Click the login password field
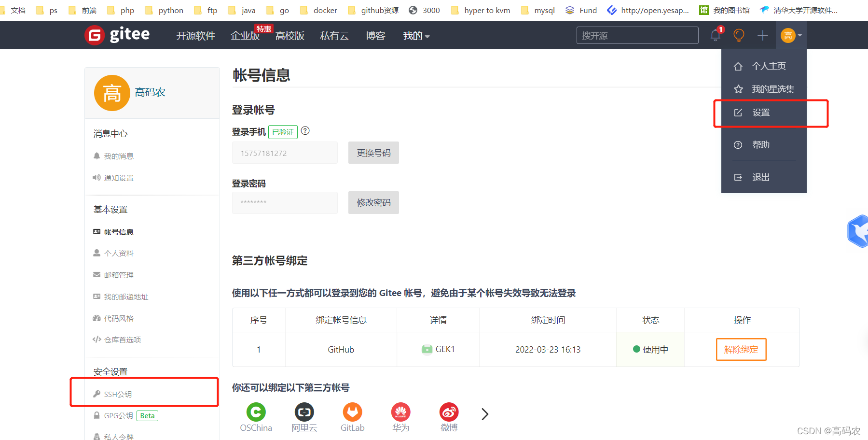Image resolution: width=868 pixels, height=440 pixels. pyautogui.click(x=285, y=202)
